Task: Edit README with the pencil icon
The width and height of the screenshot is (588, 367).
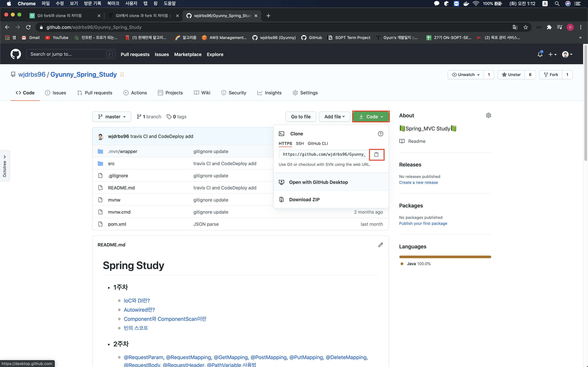Action: tap(380, 245)
